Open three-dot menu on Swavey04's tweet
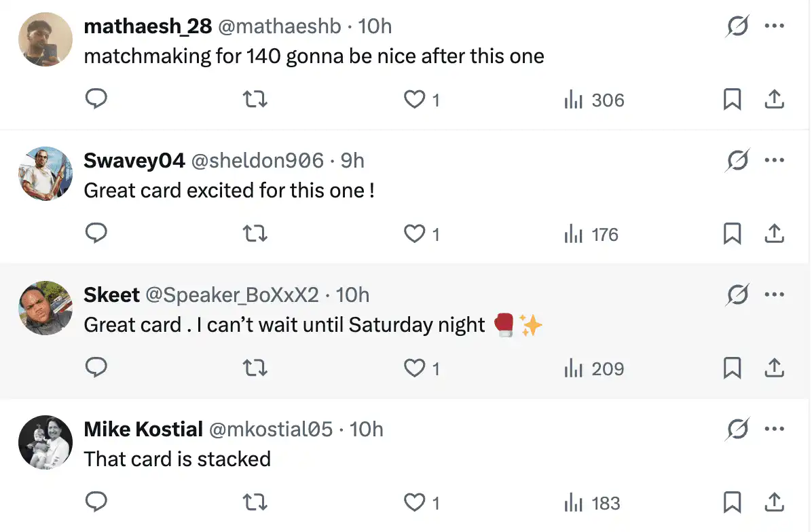Viewport: 812px width, 532px height. [x=775, y=160]
